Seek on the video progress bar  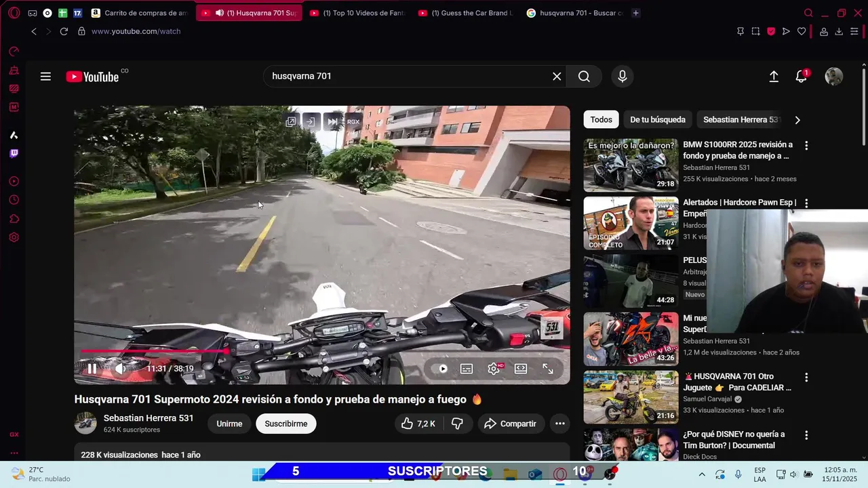pos(322,351)
